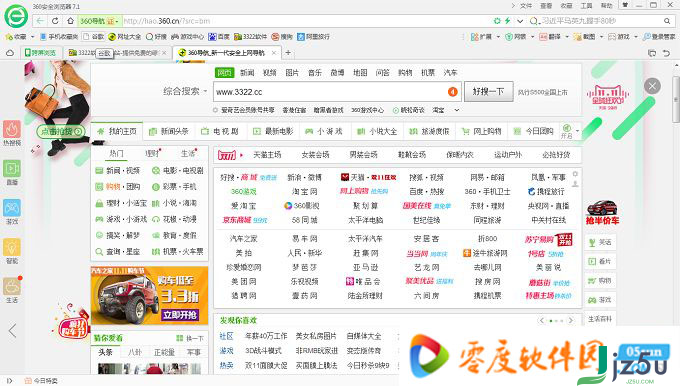Close the 360导航 tab
This screenshot has height=386, width=680.
pyautogui.click(x=274, y=53)
